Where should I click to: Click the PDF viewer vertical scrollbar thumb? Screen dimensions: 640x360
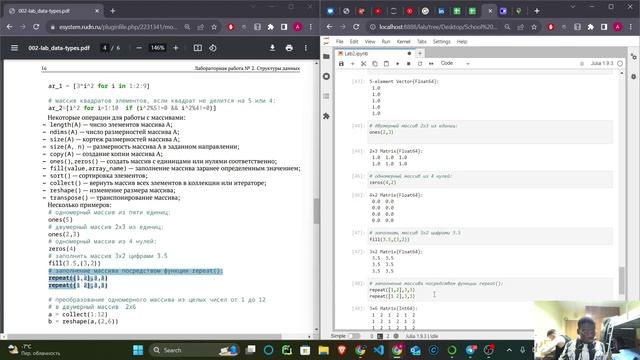(316, 211)
